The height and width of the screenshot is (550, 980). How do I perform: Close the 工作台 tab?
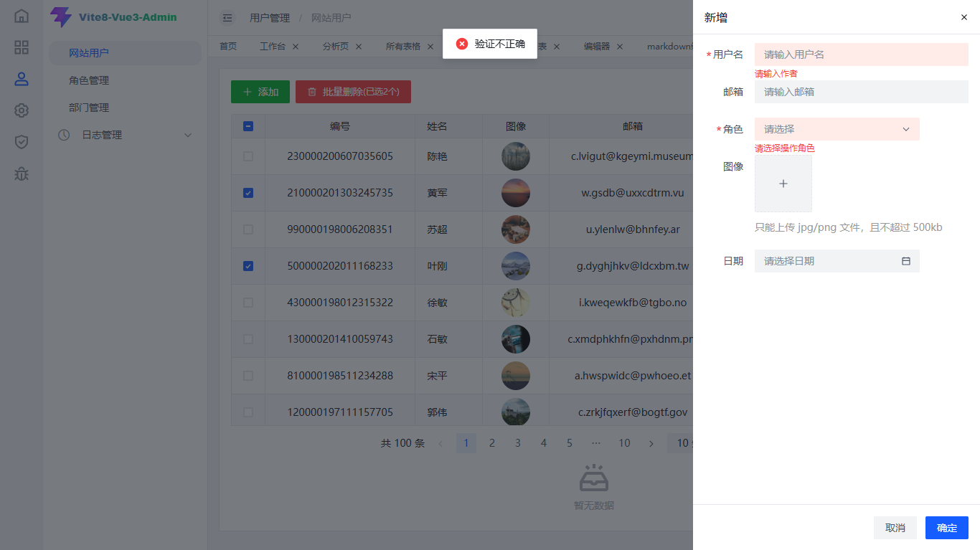click(296, 47)
